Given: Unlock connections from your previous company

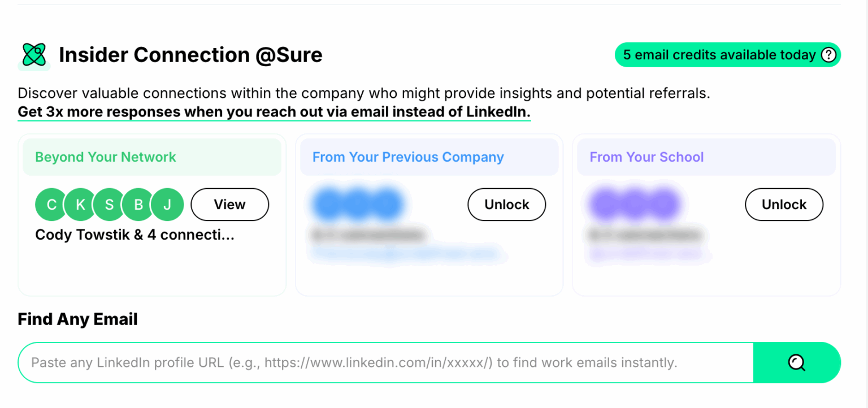Looking at the screenshot, I should (506, 205).
